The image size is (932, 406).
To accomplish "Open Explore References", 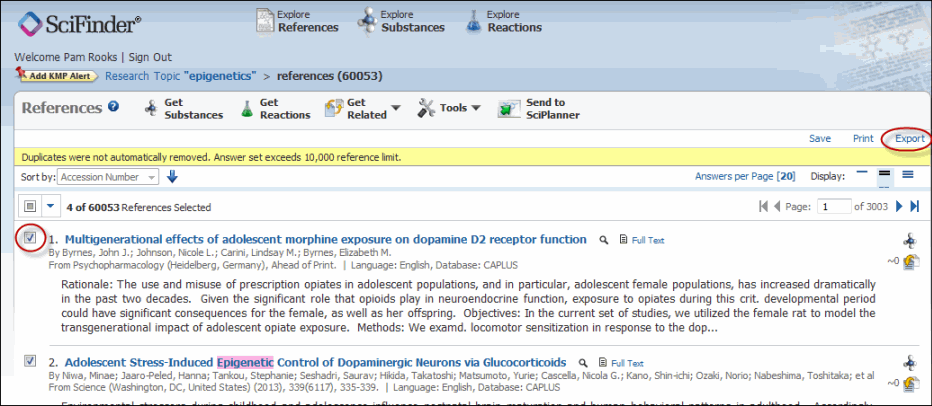I will 297,21.
